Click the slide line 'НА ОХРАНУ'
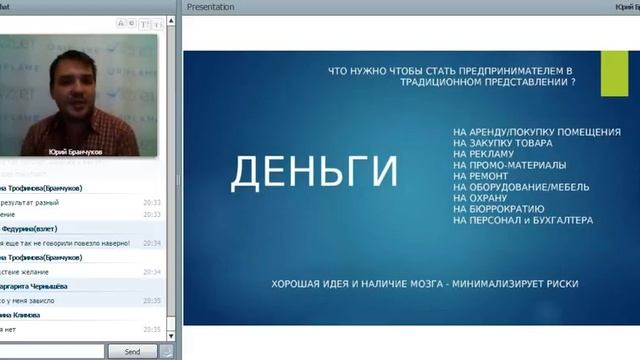 point(480,198)
